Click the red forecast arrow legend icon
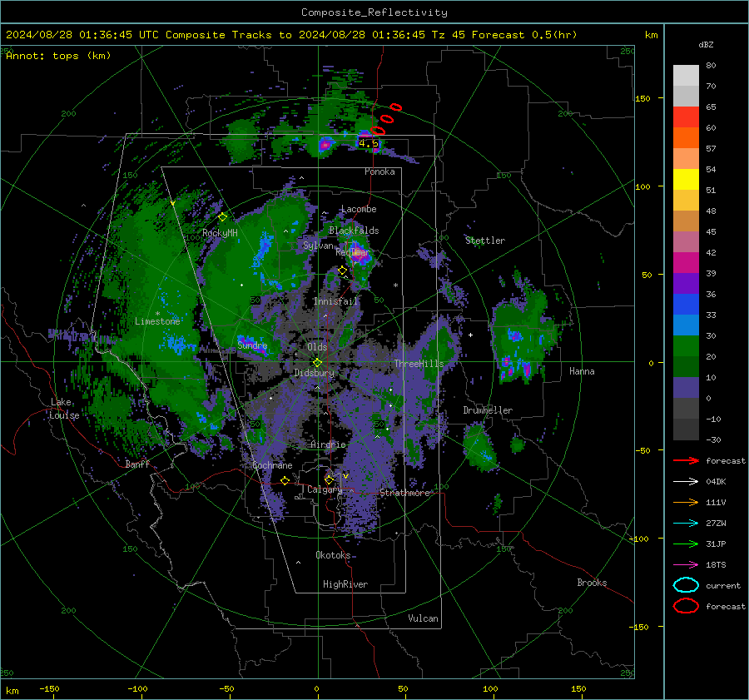This screenshot has height=700, width=749. [686, 460]
